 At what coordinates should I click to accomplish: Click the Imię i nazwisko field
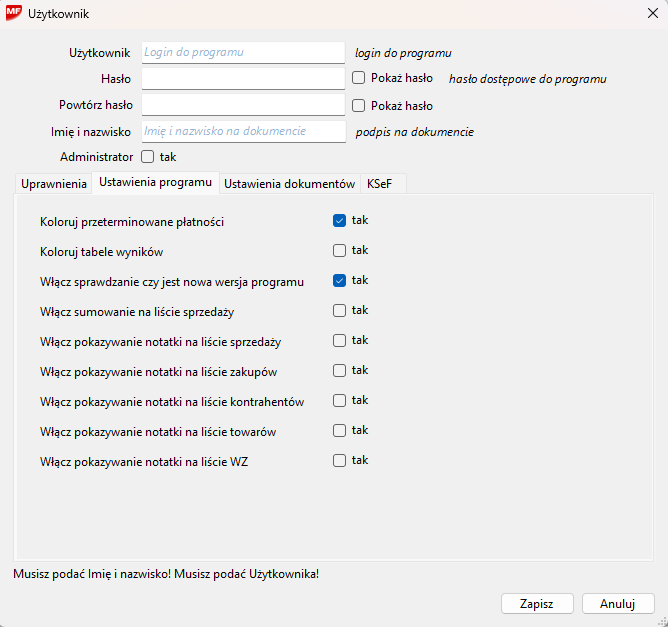click(x=243, y=131)
